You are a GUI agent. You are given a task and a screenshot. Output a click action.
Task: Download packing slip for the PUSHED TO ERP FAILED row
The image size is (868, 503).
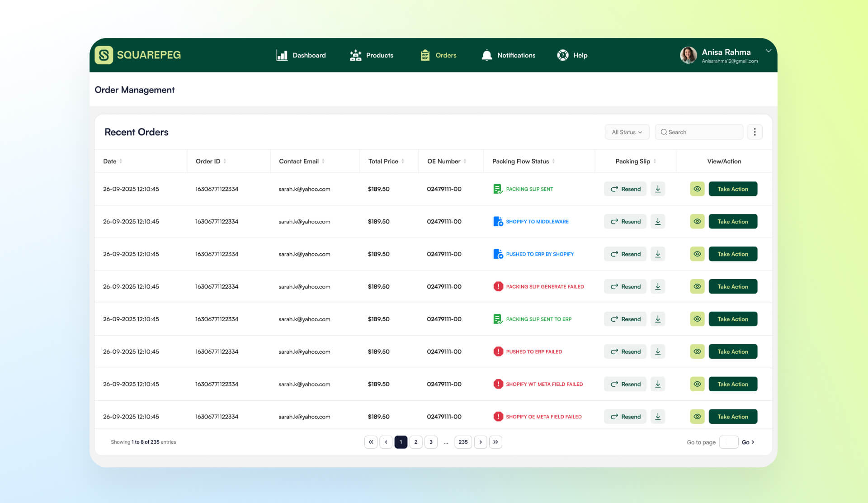[658, 351]
